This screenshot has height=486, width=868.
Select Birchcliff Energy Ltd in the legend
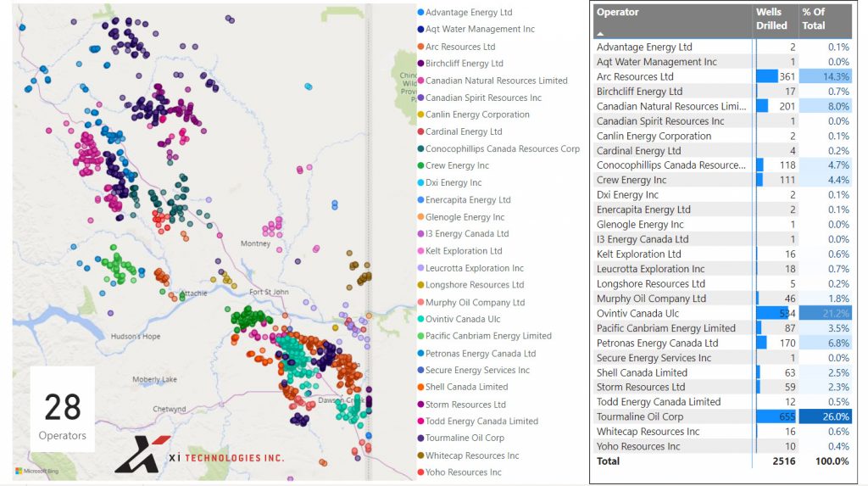click(x=460, y=63)
